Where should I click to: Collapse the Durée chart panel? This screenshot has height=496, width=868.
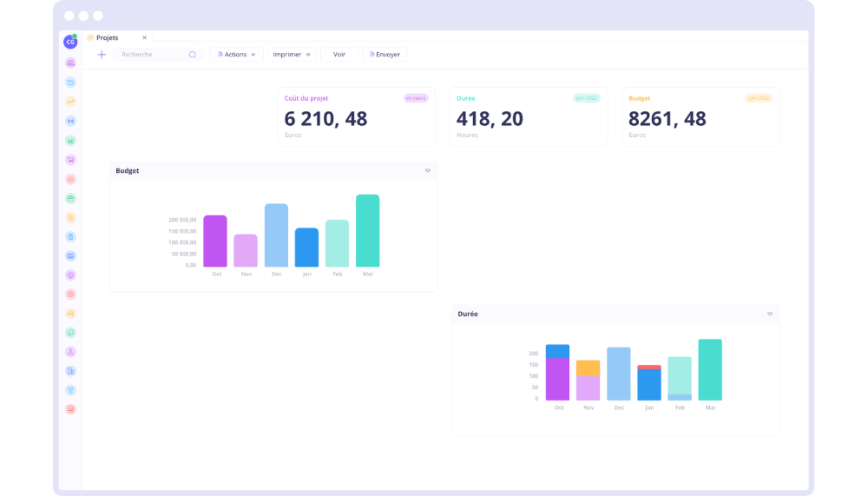tap(769, 314)
